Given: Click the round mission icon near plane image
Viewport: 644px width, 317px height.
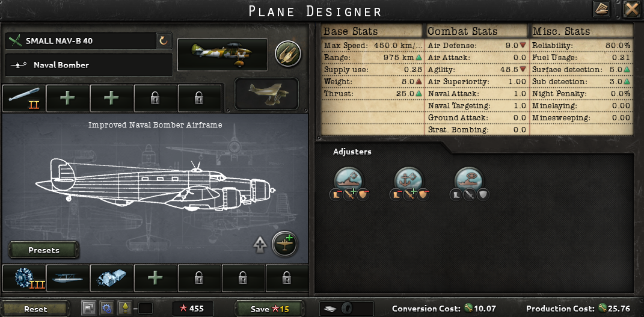Looking at the screenshot, I should 288,54.
